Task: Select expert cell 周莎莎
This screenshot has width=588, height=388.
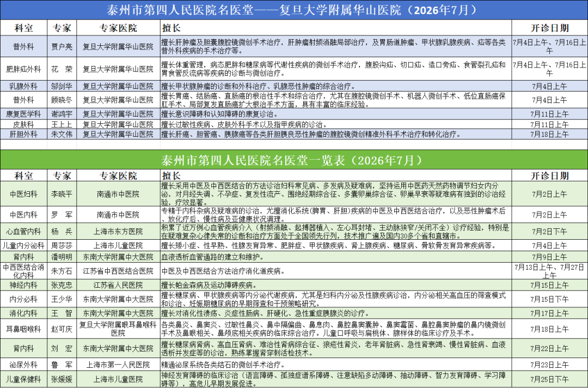Action: [62, 246]
